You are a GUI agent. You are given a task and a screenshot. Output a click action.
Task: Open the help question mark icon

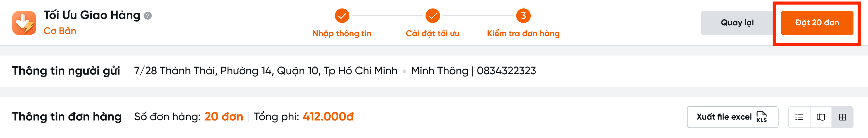click(x=147, y=16)
